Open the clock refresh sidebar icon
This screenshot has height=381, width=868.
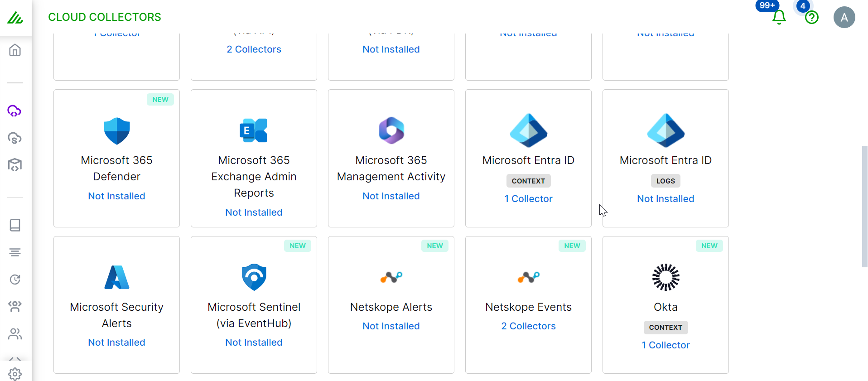[15, 280]
